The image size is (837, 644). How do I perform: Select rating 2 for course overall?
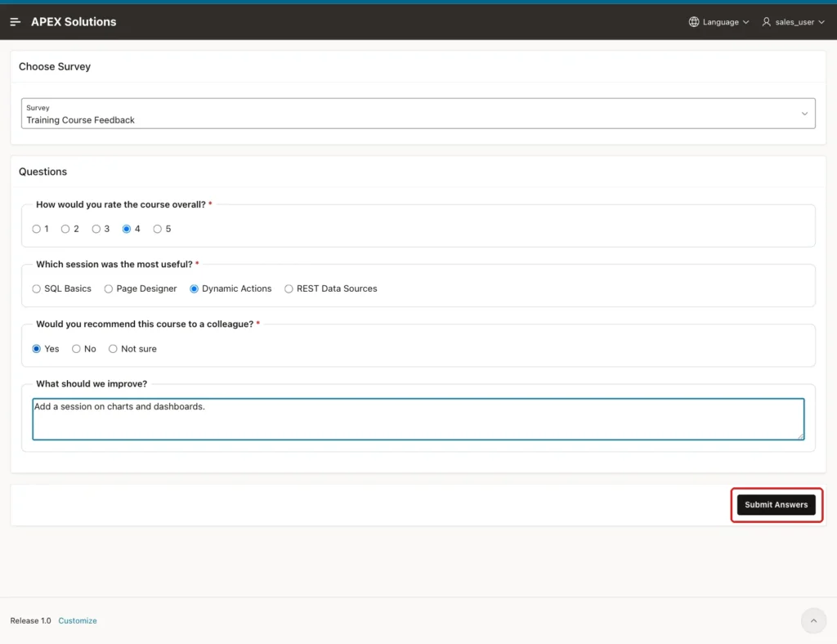pyautogui.click(x=65, y=229)
